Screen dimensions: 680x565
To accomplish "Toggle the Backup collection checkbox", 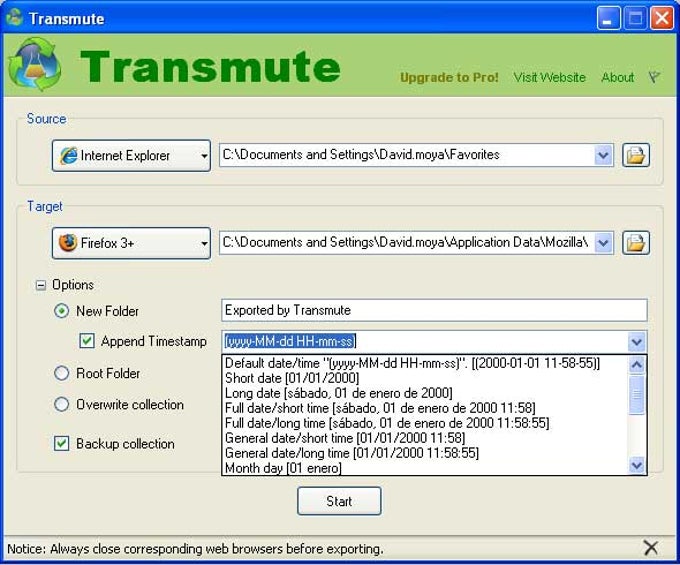I will (x=62, y=444).
